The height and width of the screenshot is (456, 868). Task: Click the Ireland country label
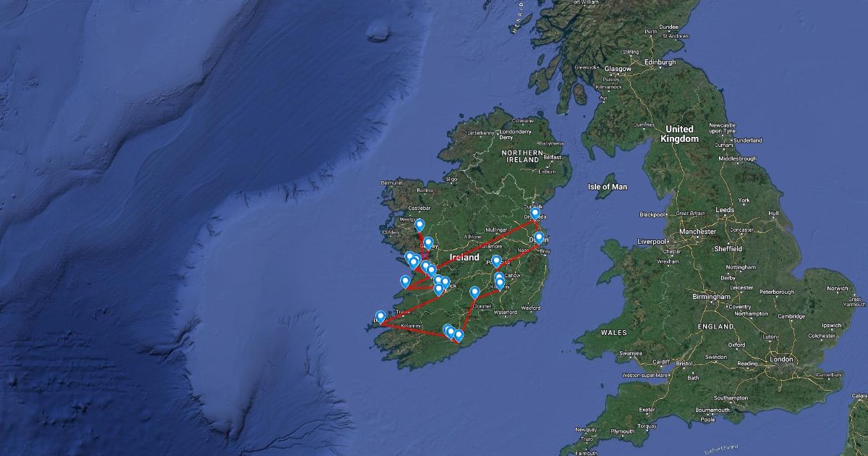tap(464, 258)
